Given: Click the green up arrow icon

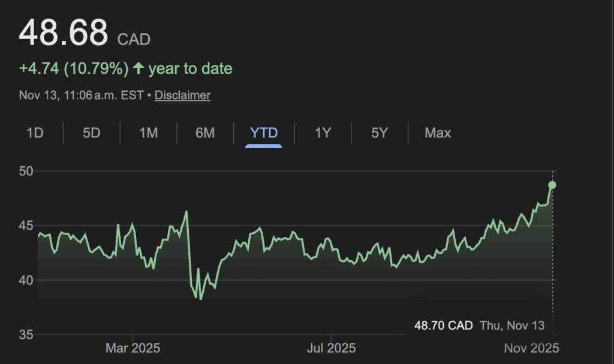Looking at the screenshot, I should (139, 68).
